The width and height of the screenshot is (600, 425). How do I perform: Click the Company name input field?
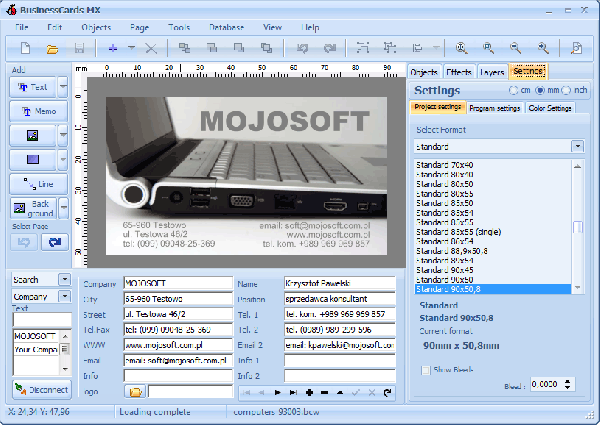click(178, 283)
